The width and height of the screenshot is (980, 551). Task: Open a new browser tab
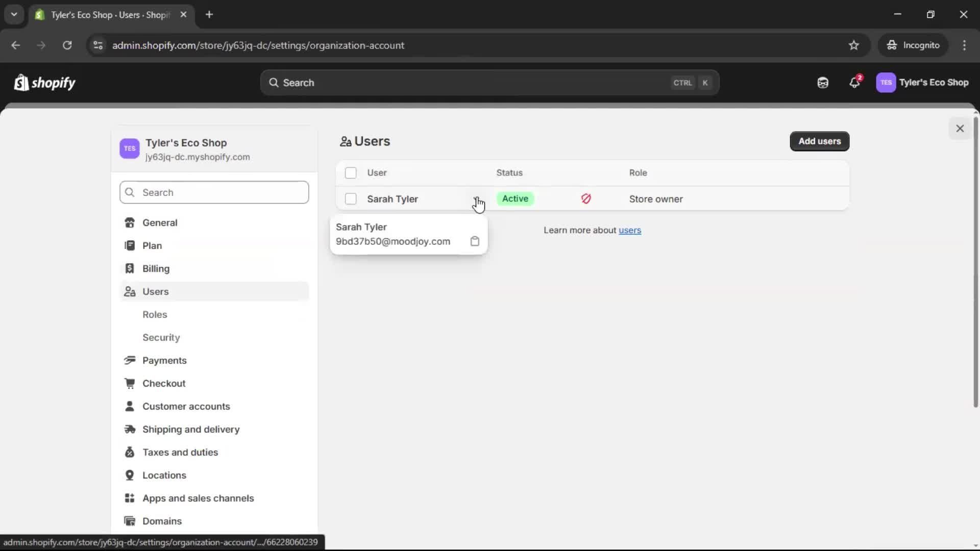point(209,15)
